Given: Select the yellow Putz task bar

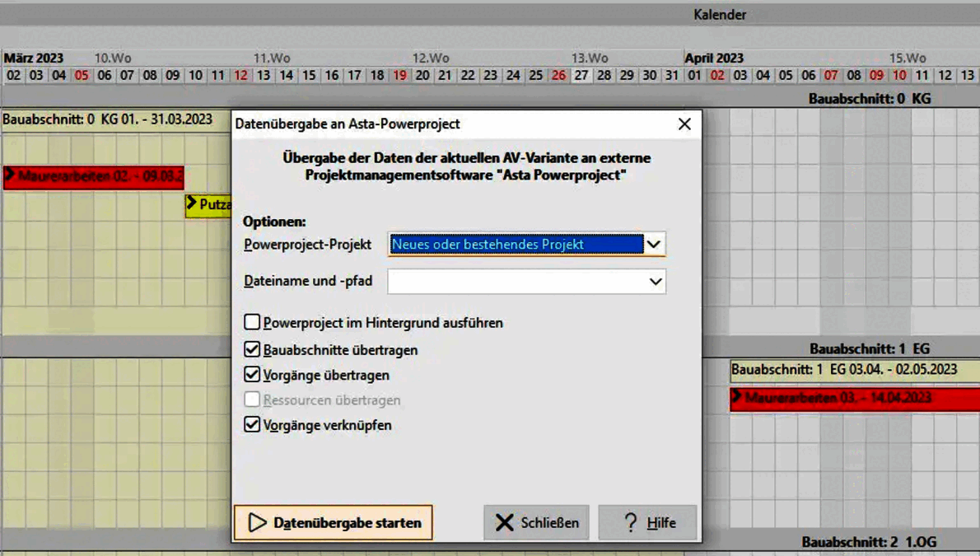Looking at the screenshot, I should pyautogui.click(x=208, y=205).
